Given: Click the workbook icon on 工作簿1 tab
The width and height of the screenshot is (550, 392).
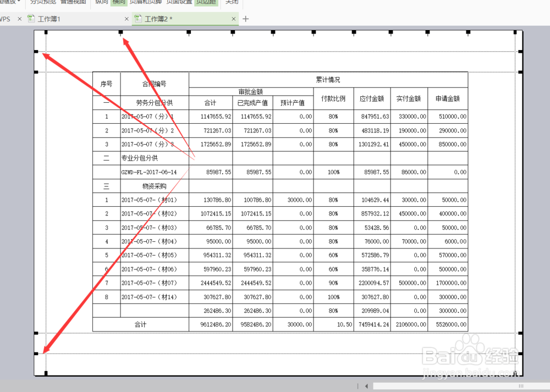Looking at the screenshot, I should (31, 19).
